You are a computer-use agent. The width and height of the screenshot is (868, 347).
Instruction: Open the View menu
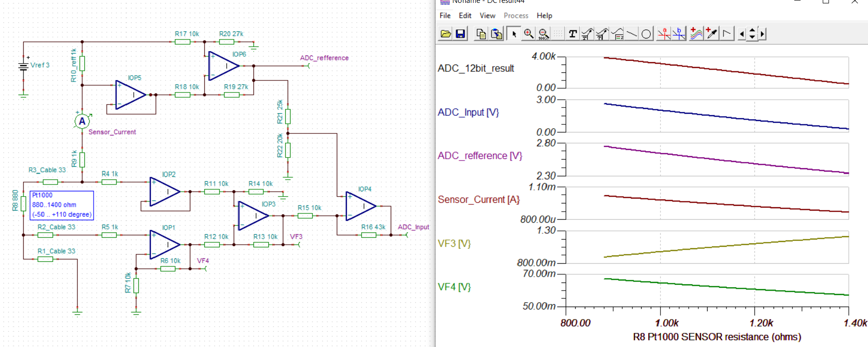[x=487, y=15]
